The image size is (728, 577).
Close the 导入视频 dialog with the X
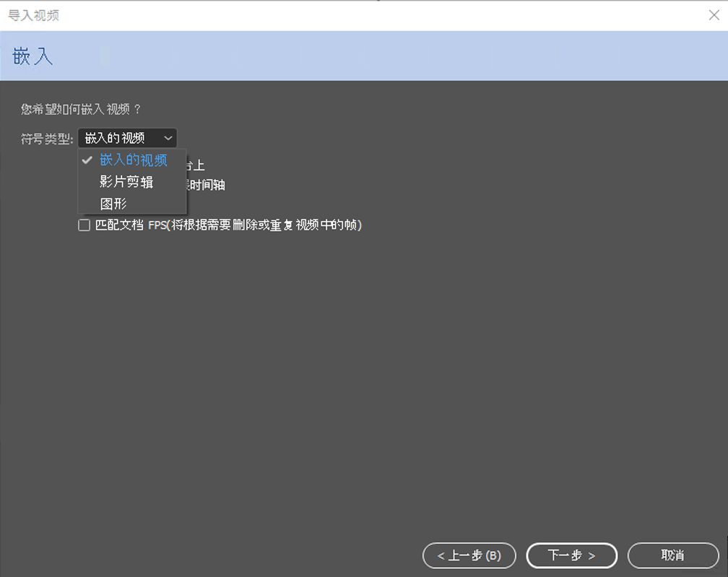(714, 14)
